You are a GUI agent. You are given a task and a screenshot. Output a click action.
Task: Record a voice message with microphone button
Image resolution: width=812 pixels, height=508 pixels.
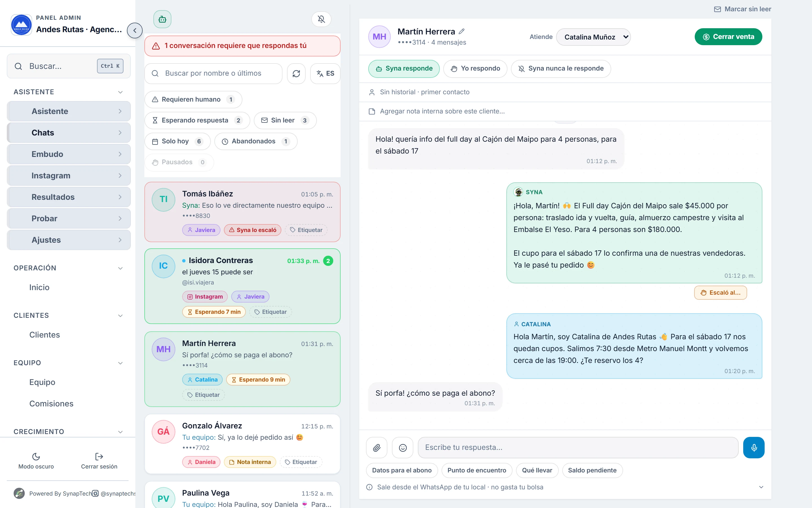coord(754,448)
